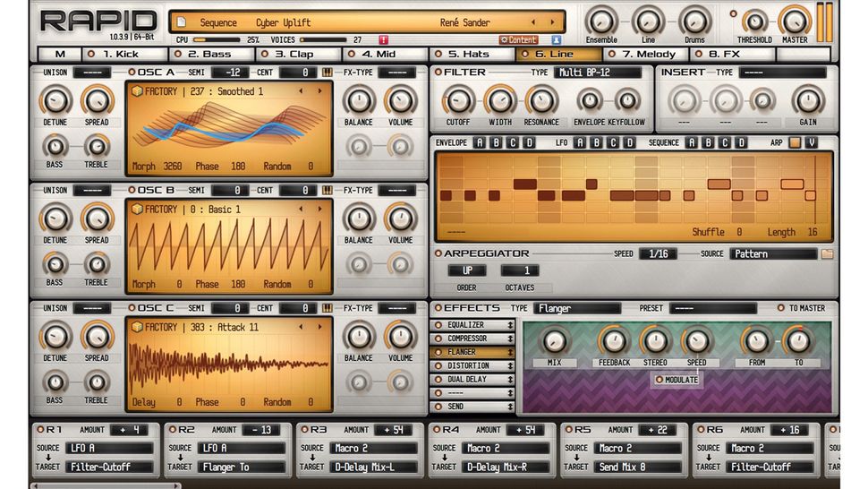This screenshot has height=489, width=868.
Task: Go to previous preset with header left arrow
Action: (533, 22)
